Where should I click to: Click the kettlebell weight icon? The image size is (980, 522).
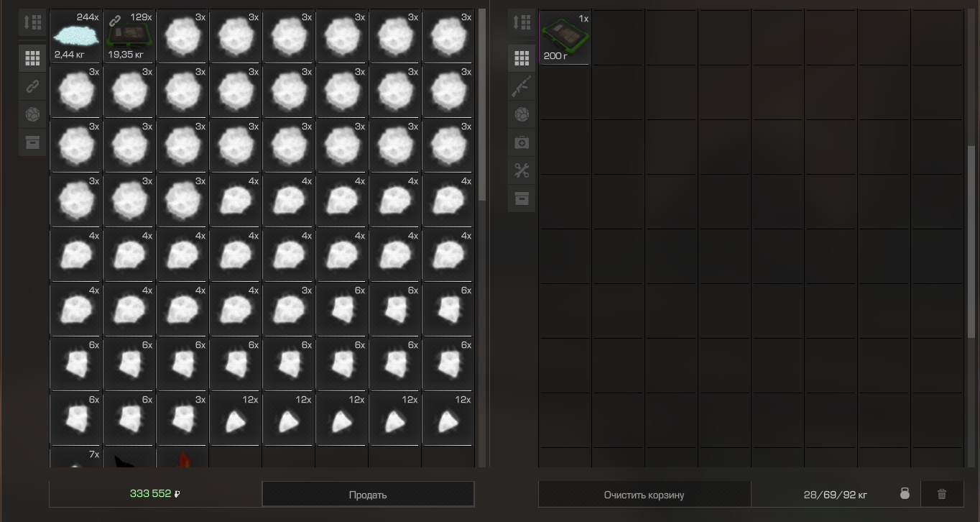[905, 494]
